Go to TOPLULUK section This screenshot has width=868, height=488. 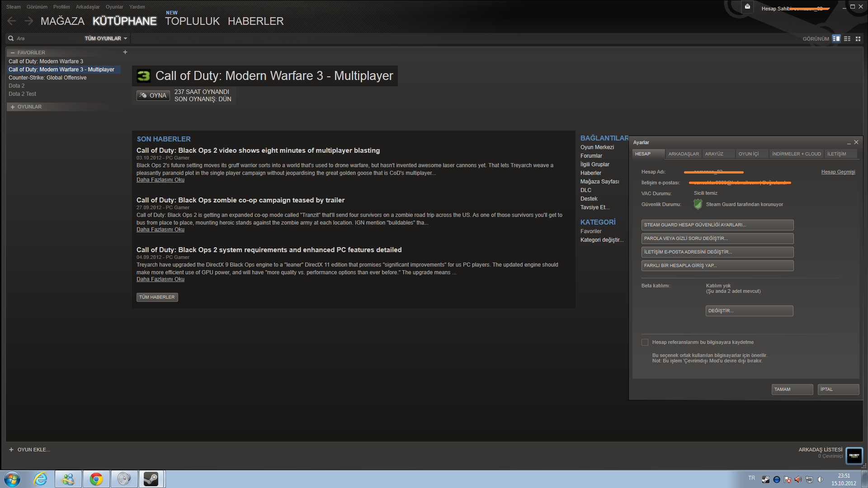(x=193, y=21)
